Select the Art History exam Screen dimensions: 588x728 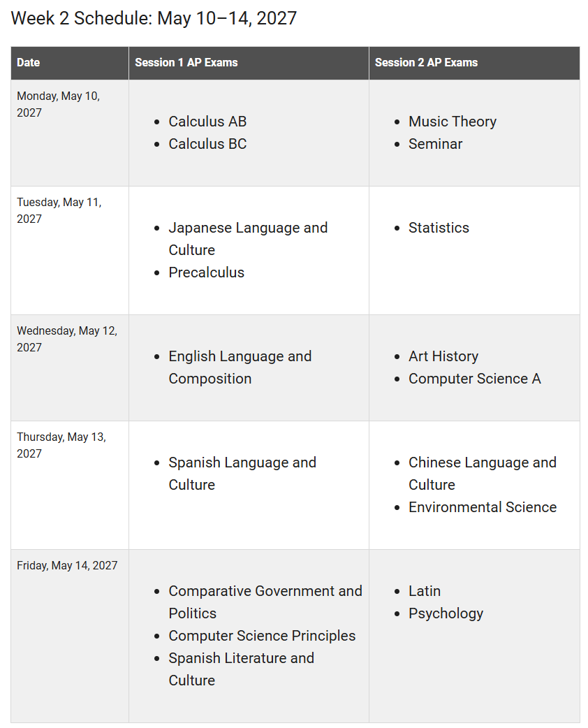point(443,356)
